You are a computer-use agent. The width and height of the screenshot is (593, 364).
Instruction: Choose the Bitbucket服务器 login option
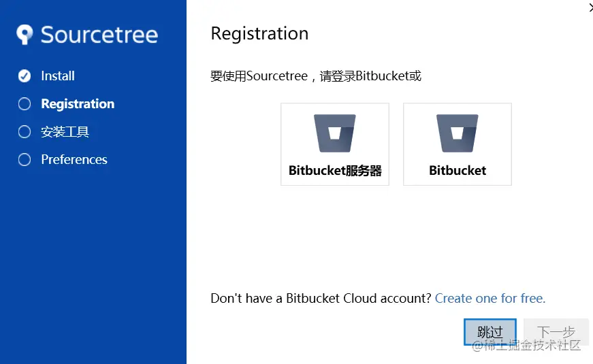[x=335, y=144]
